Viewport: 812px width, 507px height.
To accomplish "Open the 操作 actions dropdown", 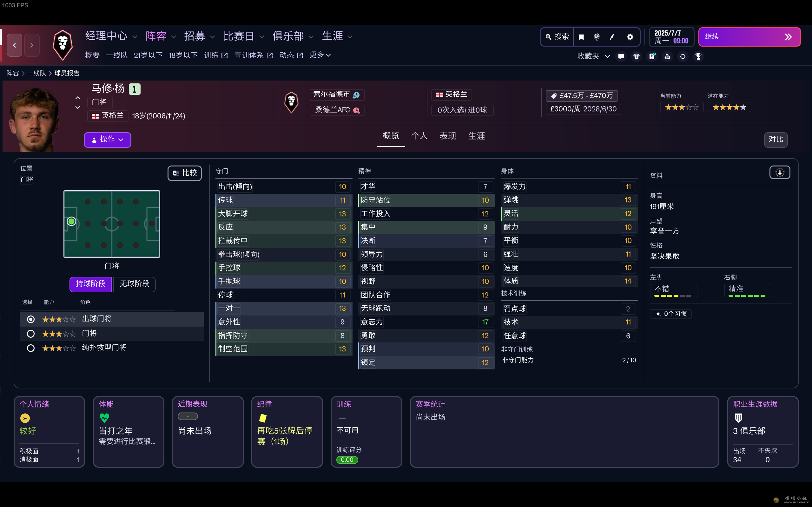I will (x=107, y=140).
